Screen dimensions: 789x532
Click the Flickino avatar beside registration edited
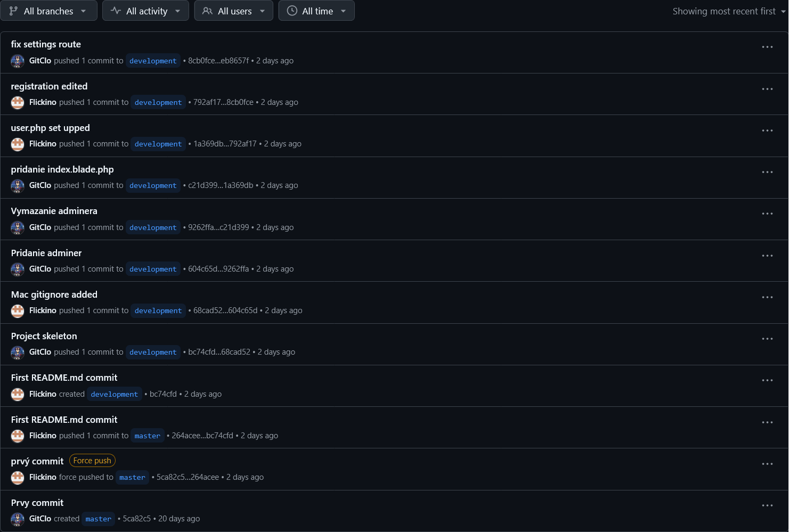18,102
